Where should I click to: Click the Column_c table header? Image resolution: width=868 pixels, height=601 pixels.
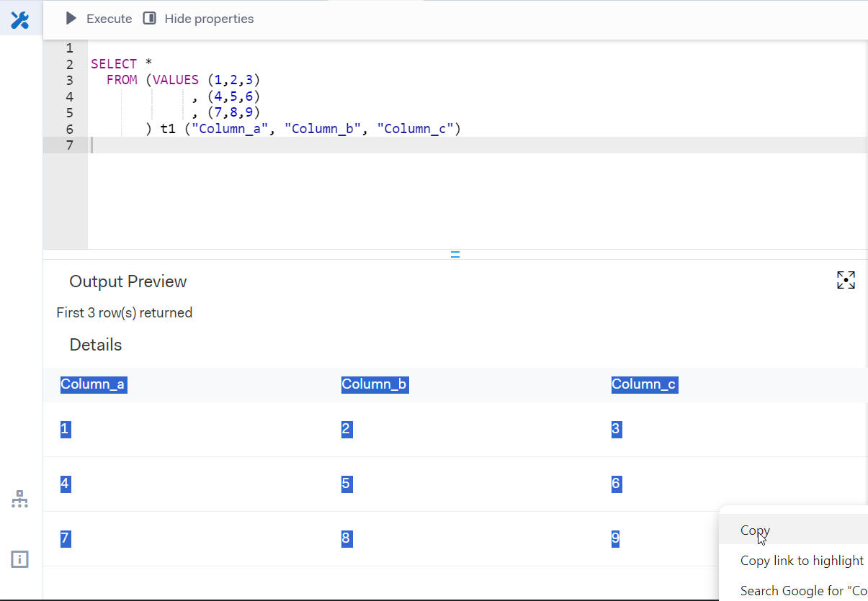tap(644, 384)
